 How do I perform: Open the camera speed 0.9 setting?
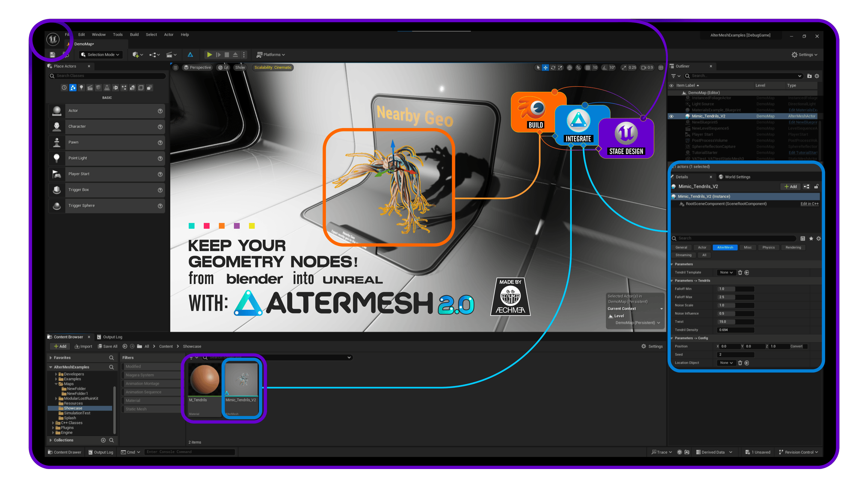(647, 67)
